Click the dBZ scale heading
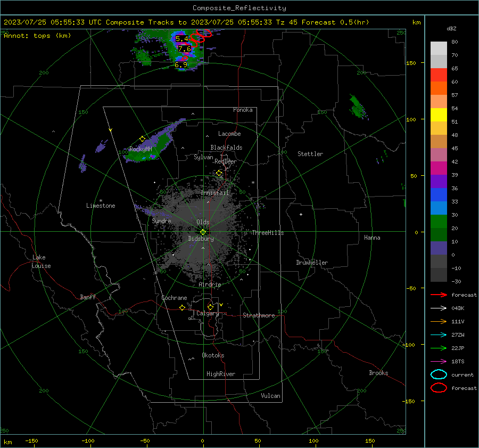 pos(451,28)
